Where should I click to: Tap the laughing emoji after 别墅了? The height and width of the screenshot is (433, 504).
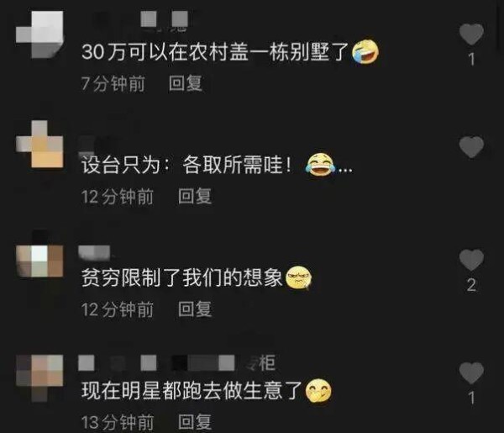tap(365, 52)
